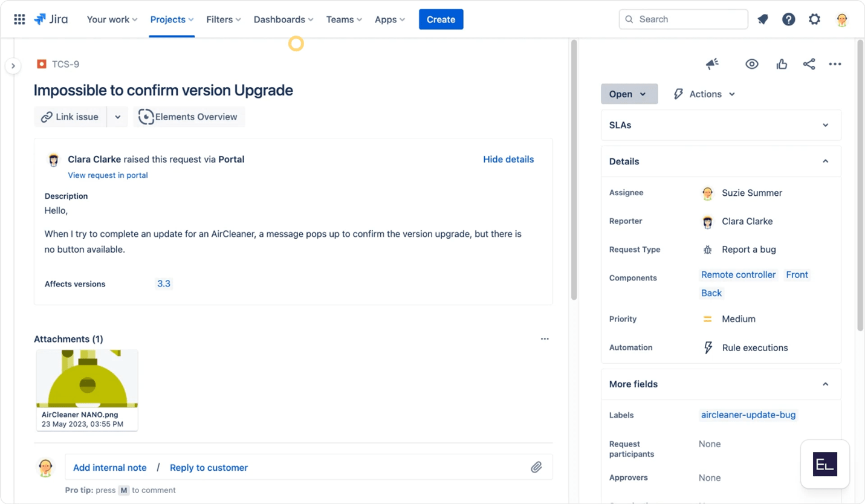This screenshot has height=504, width=865.
Task: Click the share icon
Action: click(809, 64)
